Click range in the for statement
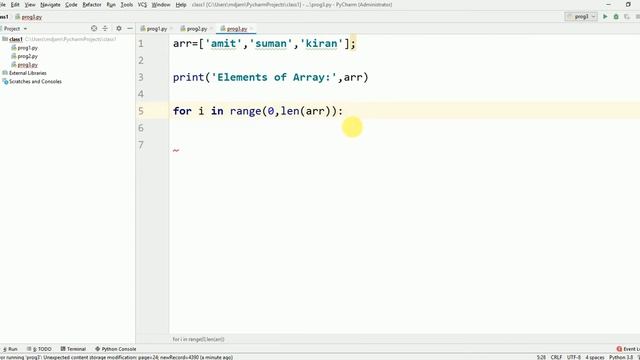Image resolution: width=640 pixels, height=360 pixels. coord(245,111)
